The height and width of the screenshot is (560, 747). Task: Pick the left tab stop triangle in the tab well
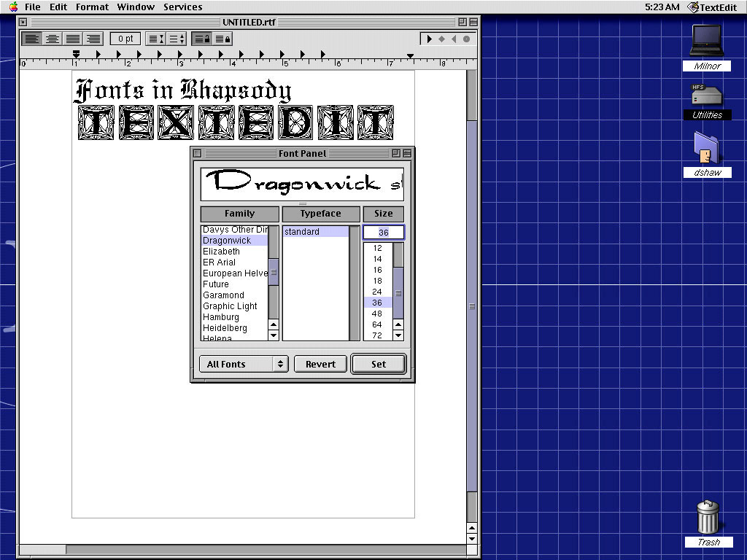[x=429, y=39]
